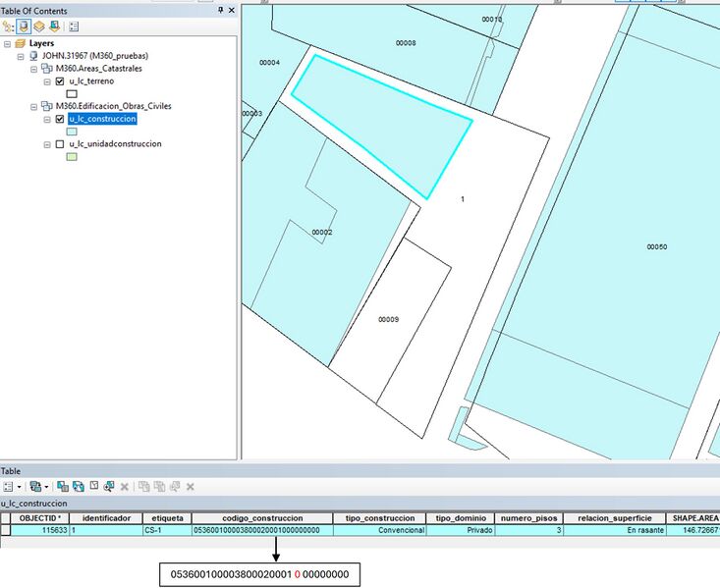Switch to List By Drawing Order view
Viewport: 720px width, 588px height.
8,27
